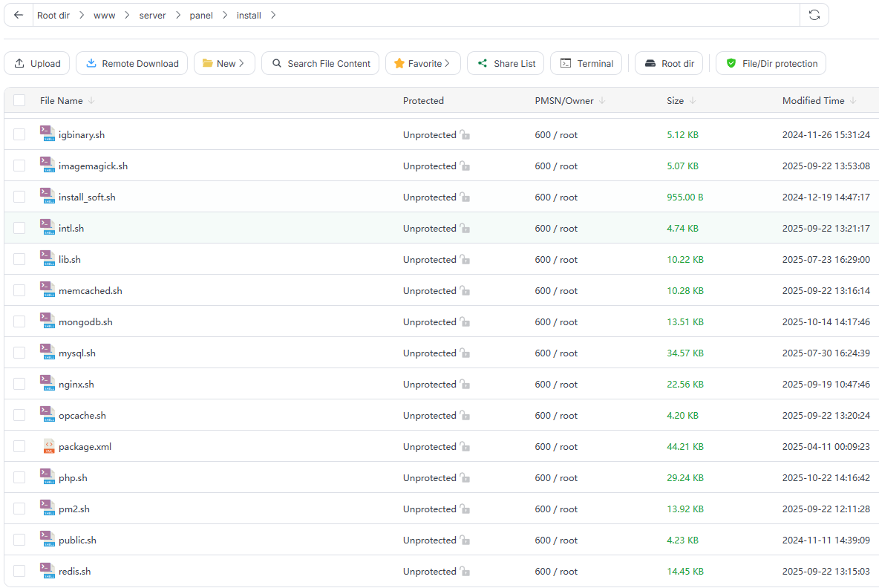The image size is (879, 588).
Task: Check the box for redis.sh
Action: [19, 572]
